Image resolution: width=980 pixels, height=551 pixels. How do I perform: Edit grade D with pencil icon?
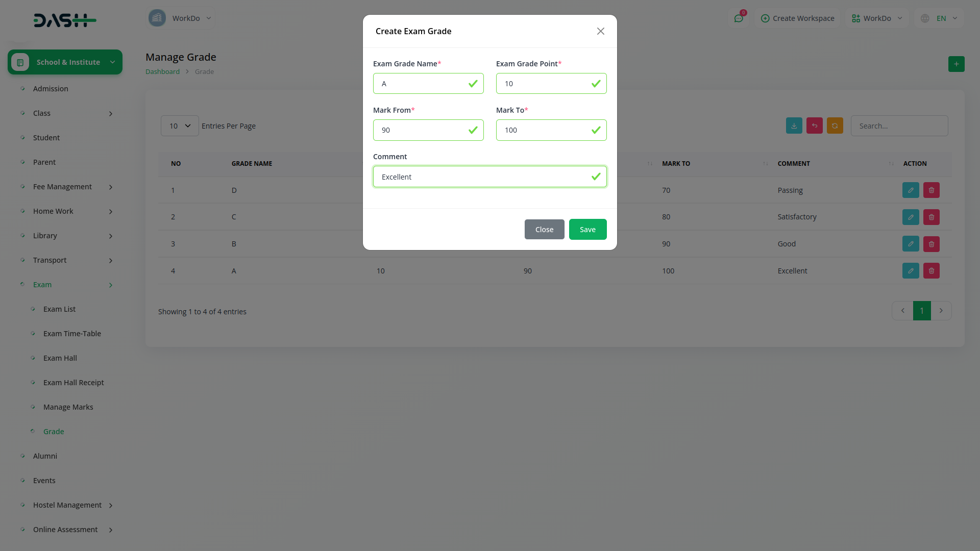[911, 190]
